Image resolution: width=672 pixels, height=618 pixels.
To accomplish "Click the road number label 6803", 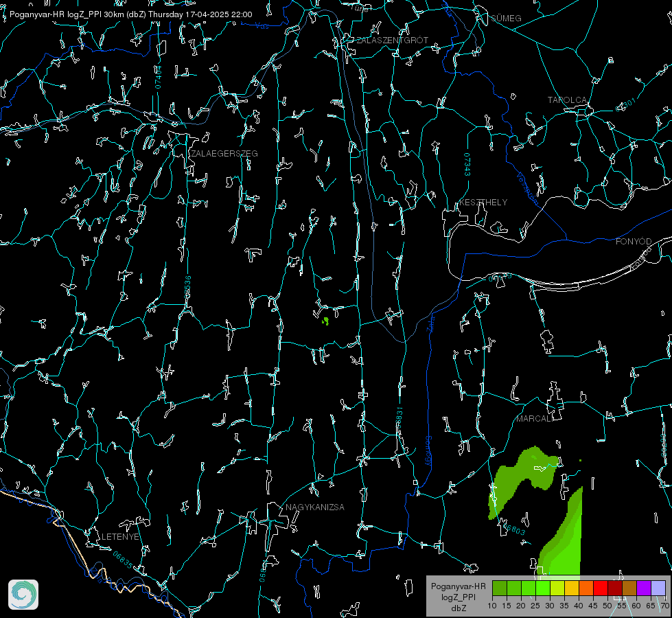I will pos(515,530).
